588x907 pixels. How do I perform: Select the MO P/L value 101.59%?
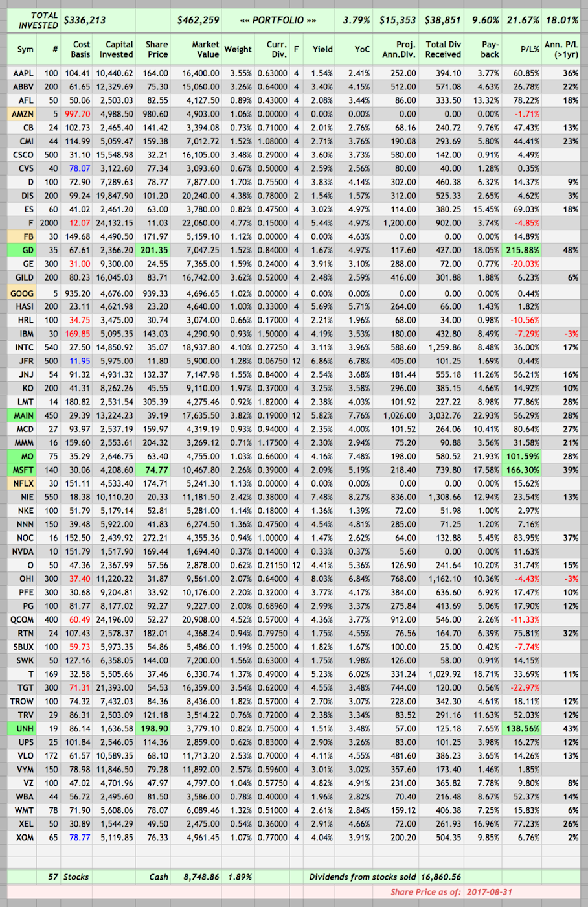[522, 456]
